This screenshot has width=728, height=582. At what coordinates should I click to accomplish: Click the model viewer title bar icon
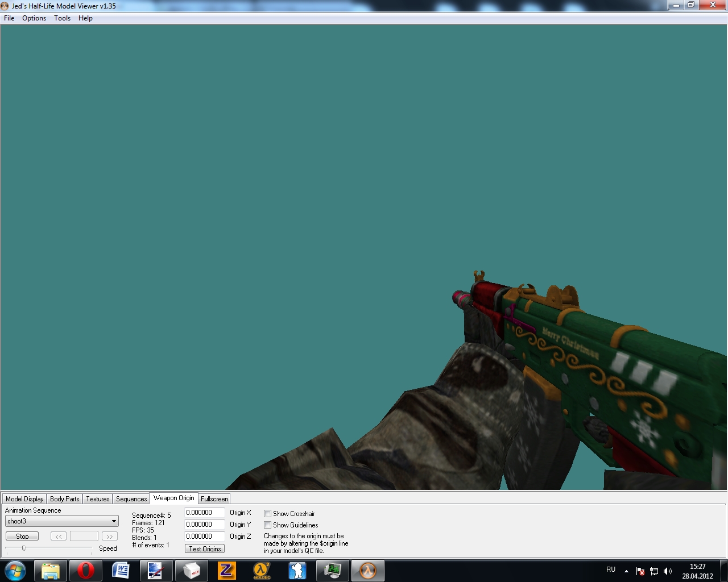coord(5,6)
